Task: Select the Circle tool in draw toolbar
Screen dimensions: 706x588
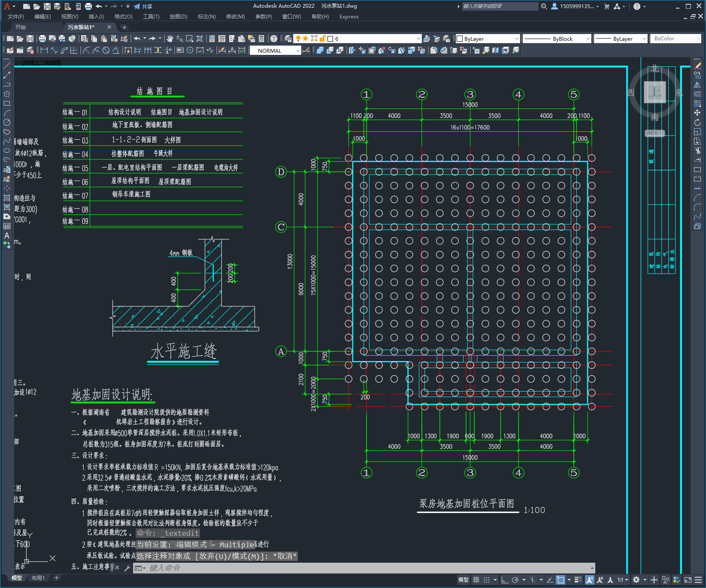Action: [x=7, y=122]
